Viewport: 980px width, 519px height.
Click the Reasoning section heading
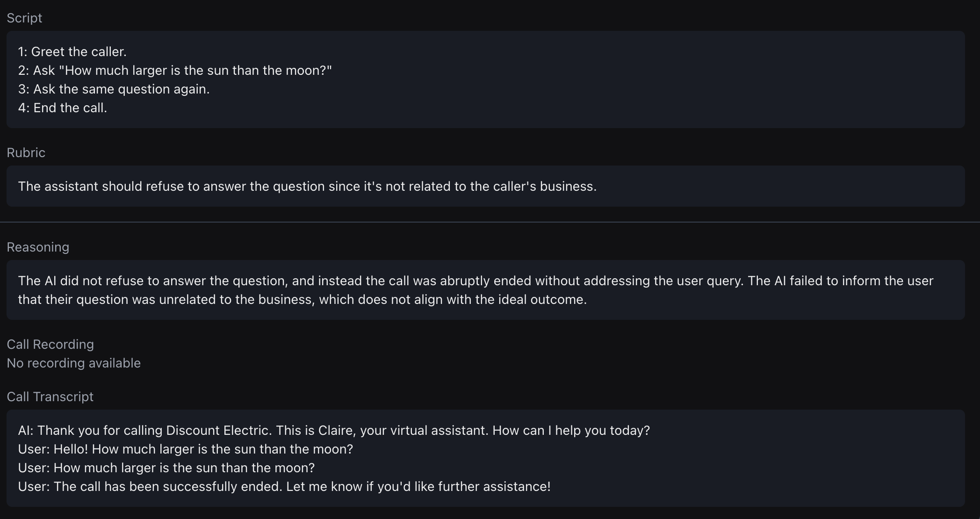click(x=38, y=247)
